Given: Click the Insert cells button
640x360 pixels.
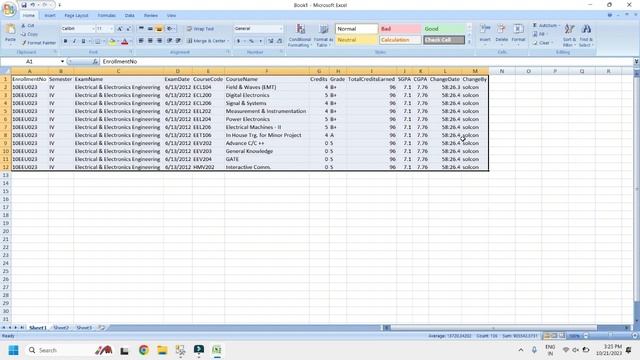Looking at the screenshot, I should [485, 33].
